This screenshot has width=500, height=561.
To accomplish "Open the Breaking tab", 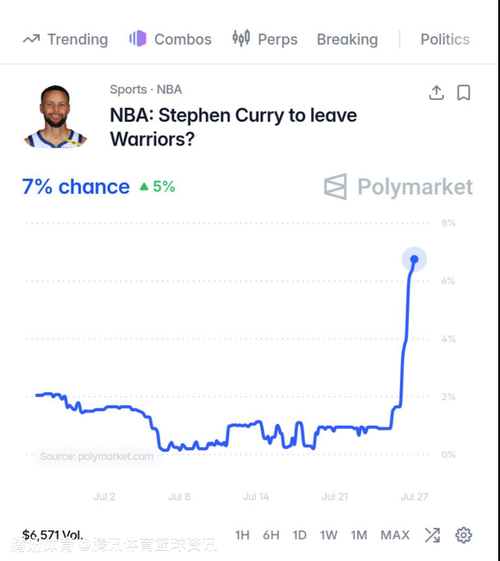I will click(347, 39).
